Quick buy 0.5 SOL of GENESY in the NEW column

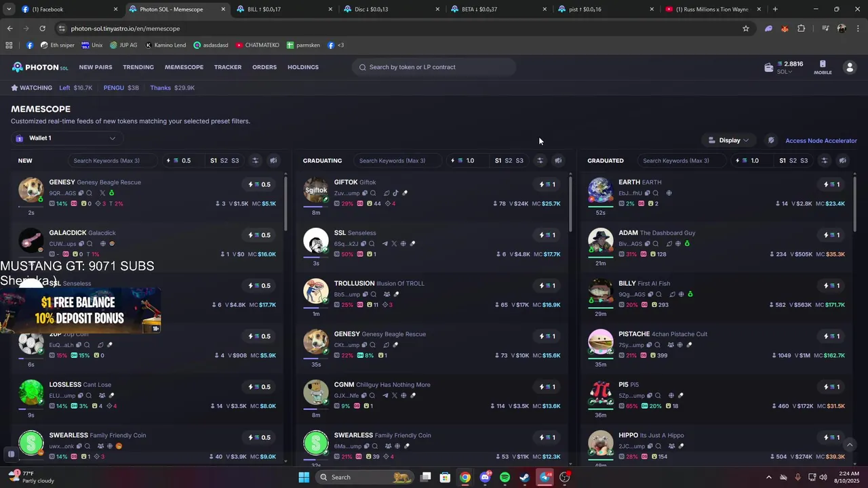tap(259, 184)
